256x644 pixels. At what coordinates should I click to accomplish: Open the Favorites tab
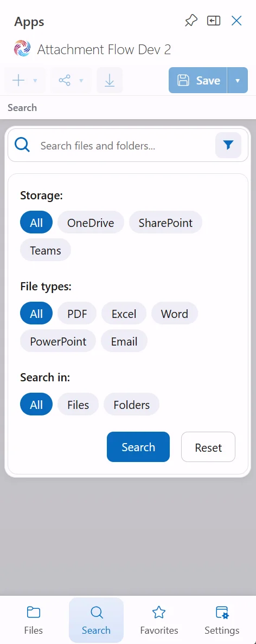coord(159,620)
